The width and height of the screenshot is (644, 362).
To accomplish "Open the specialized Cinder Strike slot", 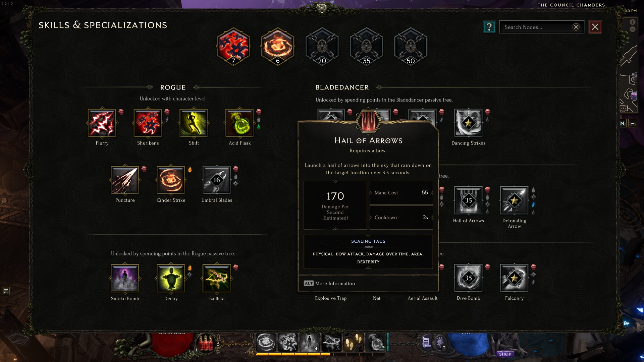I will tap(278, 47).
